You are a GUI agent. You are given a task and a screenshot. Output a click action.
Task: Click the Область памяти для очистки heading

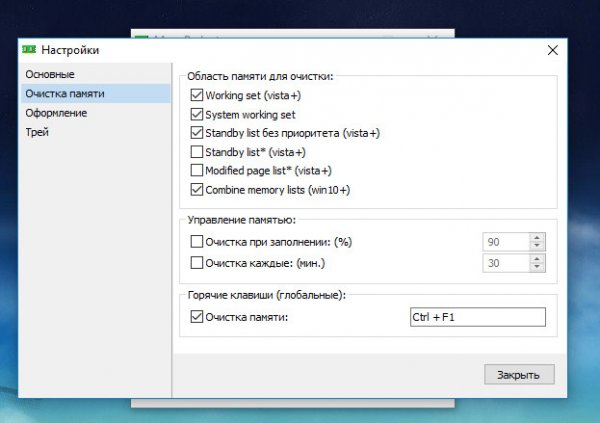coord(260,76)
